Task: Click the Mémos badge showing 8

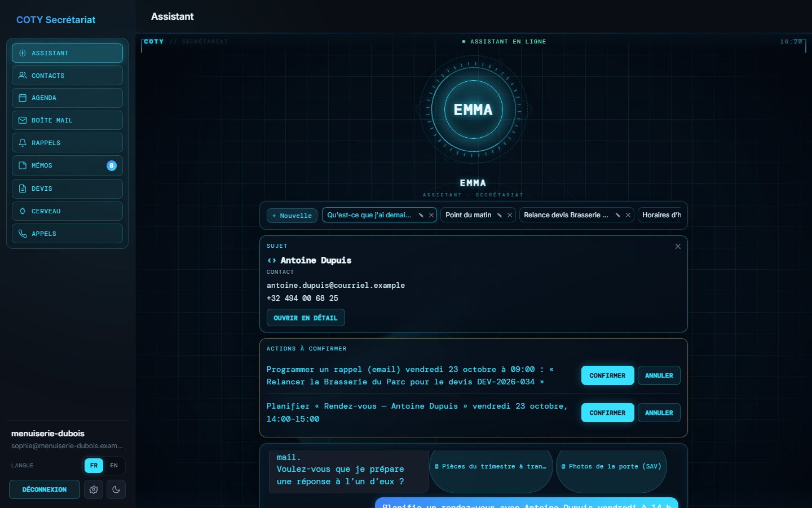Action: tap(112, 165)
